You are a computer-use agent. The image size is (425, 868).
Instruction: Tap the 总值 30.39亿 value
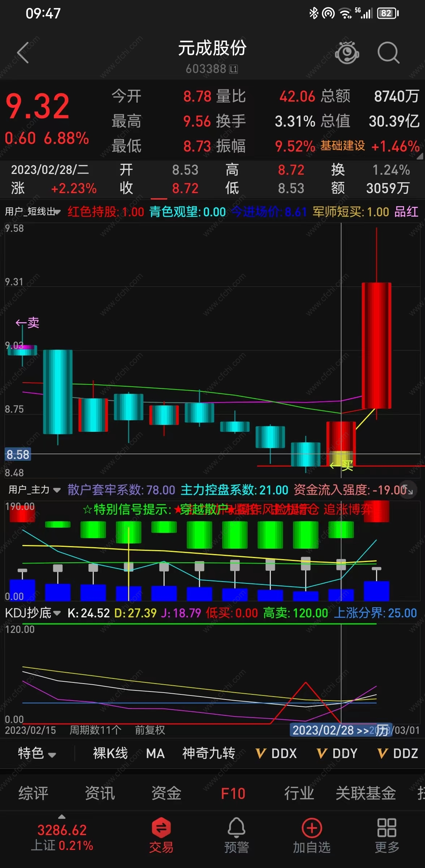coord(394,122)
